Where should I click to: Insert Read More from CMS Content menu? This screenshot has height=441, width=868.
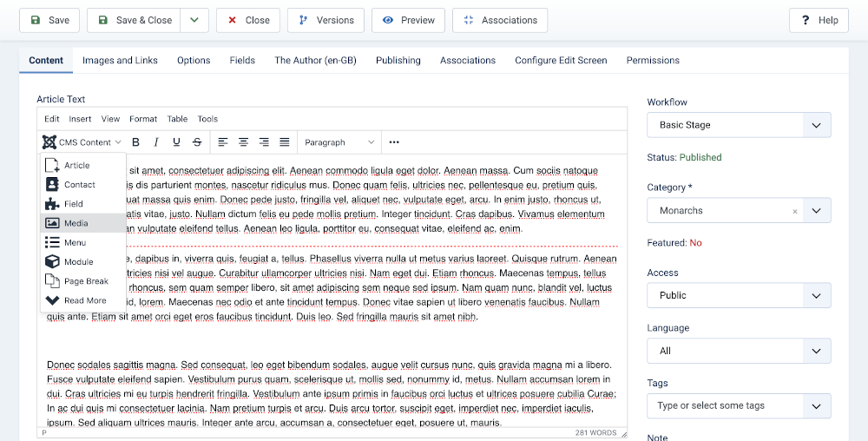83,300
